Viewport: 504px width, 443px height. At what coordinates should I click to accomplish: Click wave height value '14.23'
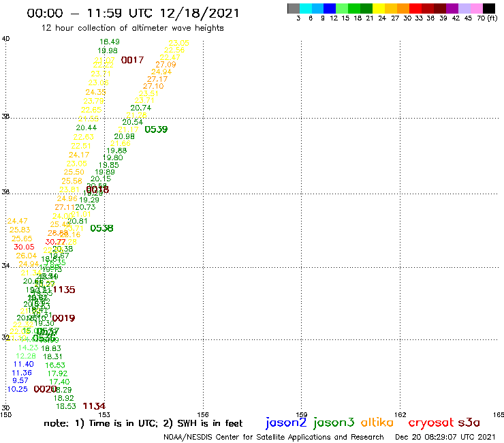pos(29,348)
